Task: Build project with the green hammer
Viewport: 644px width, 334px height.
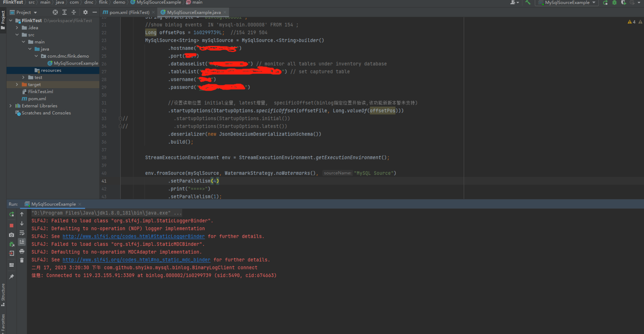Action: coord(528,3)
